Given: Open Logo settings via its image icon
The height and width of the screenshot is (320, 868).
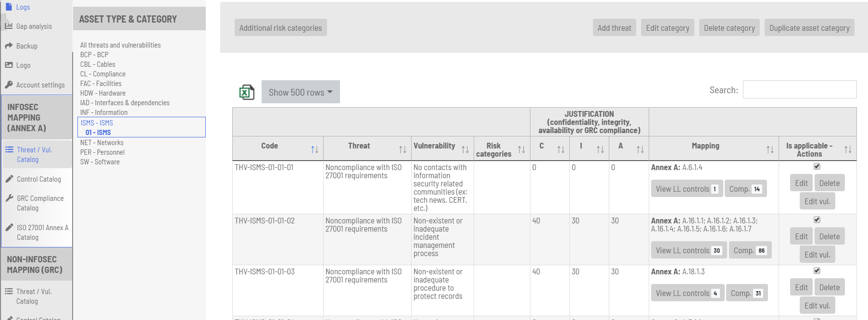Looking at the screenshot, I should tap(9, 65).
